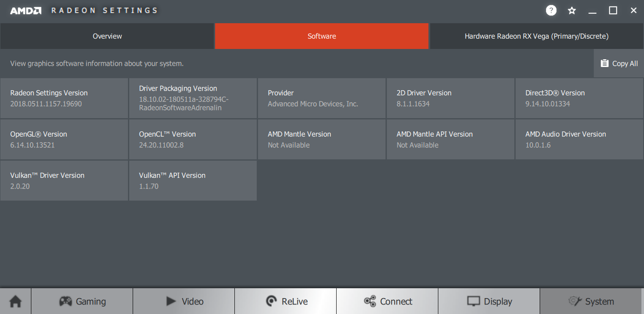Image resolution: width=644 pixels, height=314 pixels.
Task: Click the Copy All button
Action: coord(619,64)
